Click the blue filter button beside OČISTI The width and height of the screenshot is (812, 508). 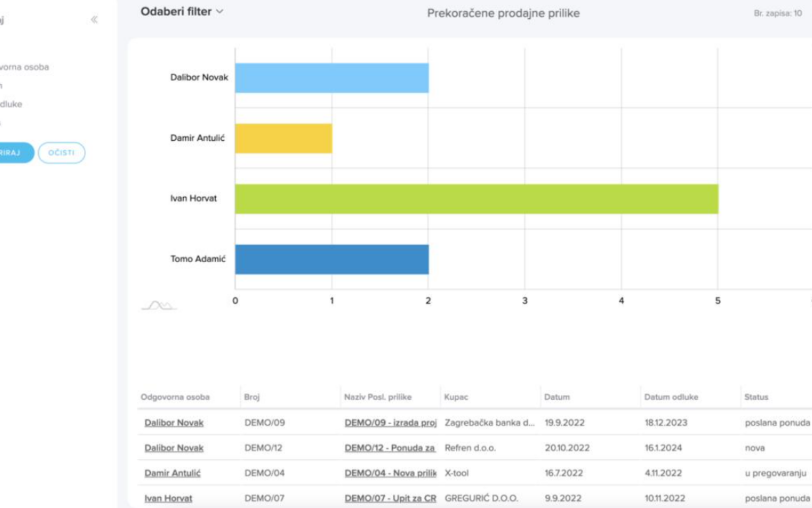pyautogui.click(x=15, y=153)
